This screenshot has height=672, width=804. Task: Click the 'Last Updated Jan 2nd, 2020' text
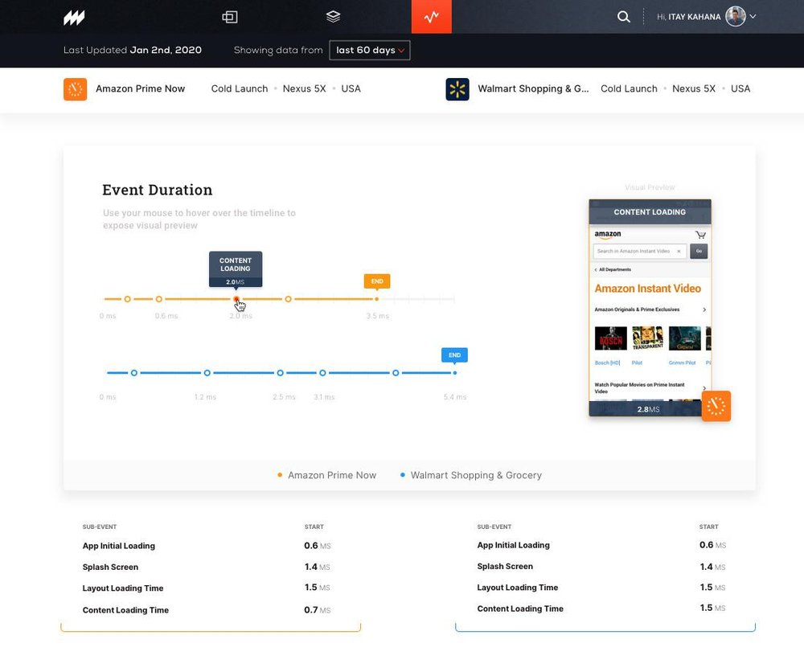coord(133,50)
